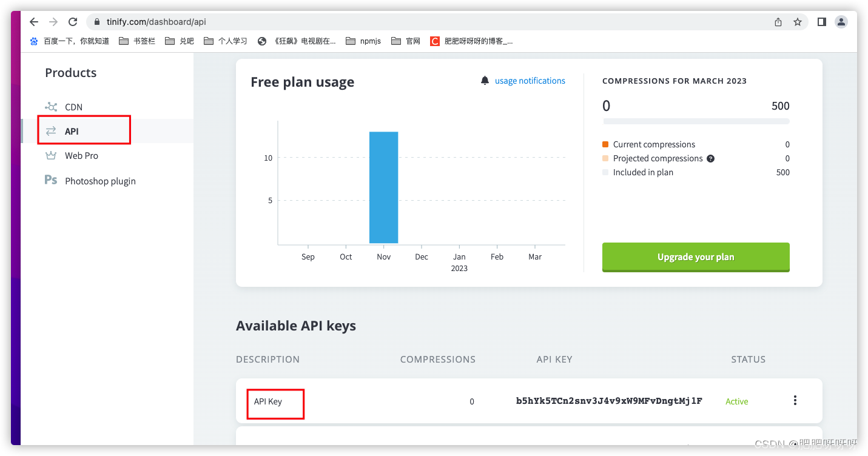Go back to the previous page
Screen dimensions: 868x456
[34, 22]
